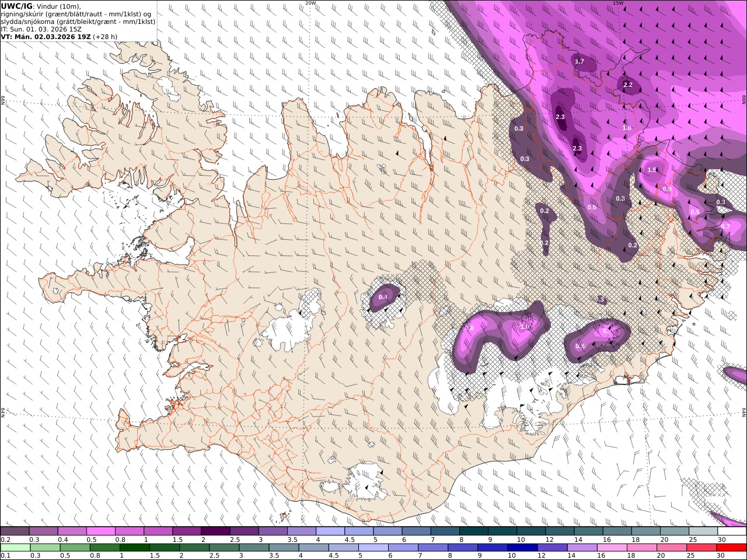Select the top-row legend swatch starting at 20
Viewport: 747px width, 560px height.
(674, 531)
